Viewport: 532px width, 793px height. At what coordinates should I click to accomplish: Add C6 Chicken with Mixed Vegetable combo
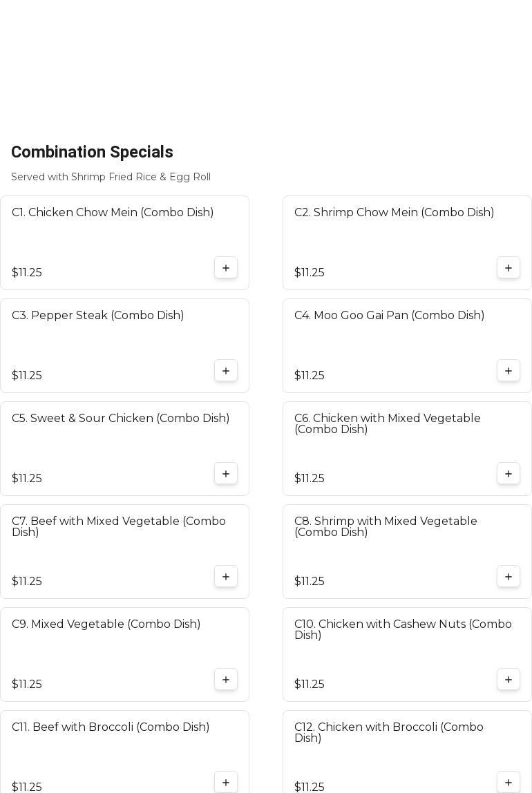click(x=509, y=474)
